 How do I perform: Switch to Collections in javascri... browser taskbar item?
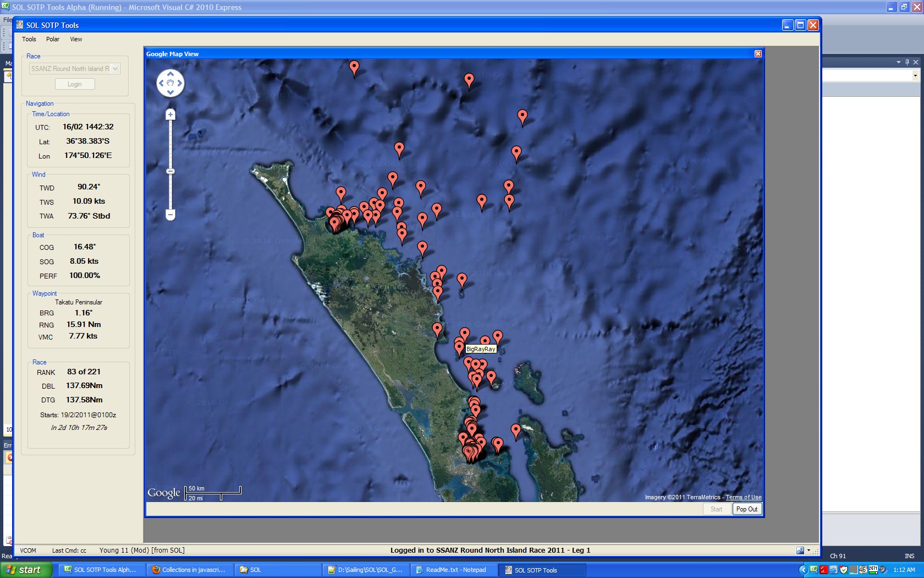(189, 570)
